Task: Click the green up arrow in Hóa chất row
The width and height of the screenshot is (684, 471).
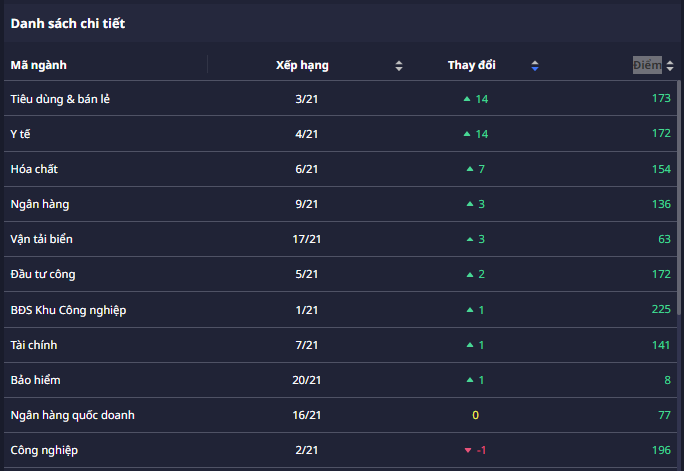Action: click(x=470, y=169)
